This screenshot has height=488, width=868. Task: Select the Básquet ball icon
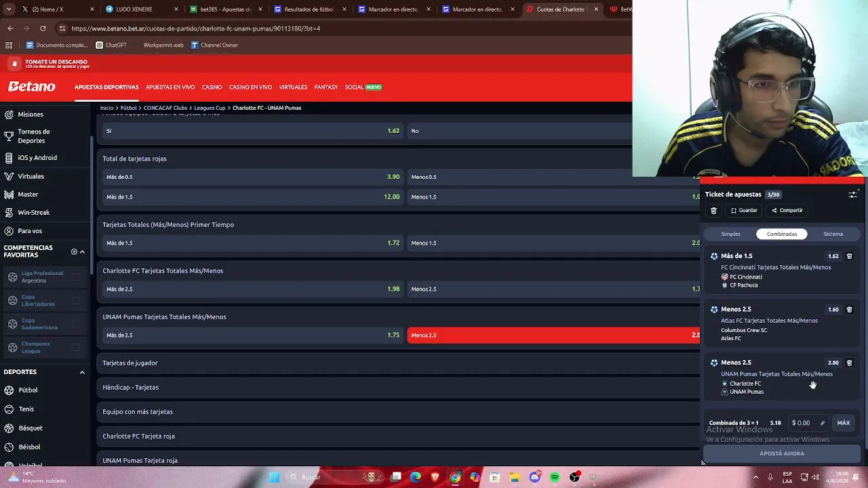9,428
